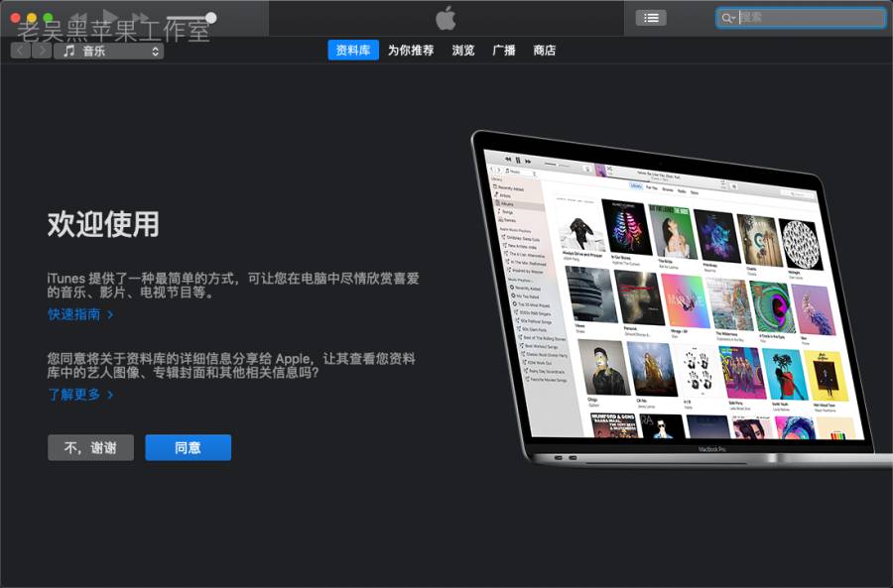Open the 音乐 media type dropdown
Screen dimensions: 893x588
click(x=109, y=52)
